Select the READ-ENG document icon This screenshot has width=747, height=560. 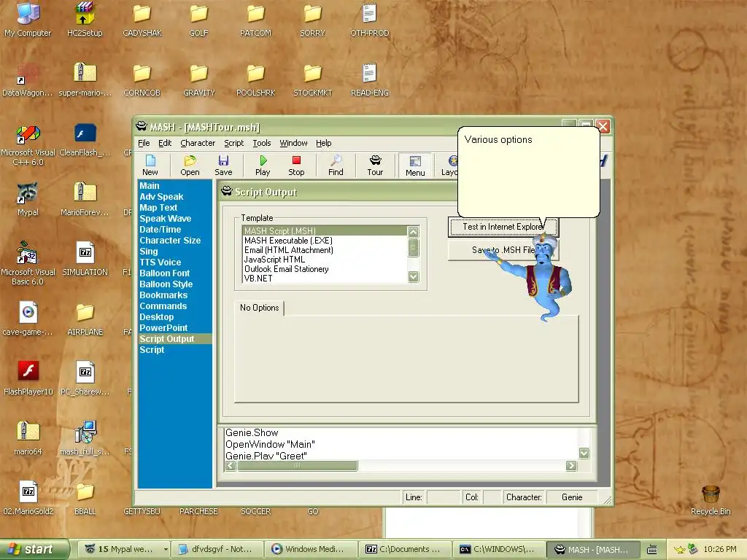(370, 80)
